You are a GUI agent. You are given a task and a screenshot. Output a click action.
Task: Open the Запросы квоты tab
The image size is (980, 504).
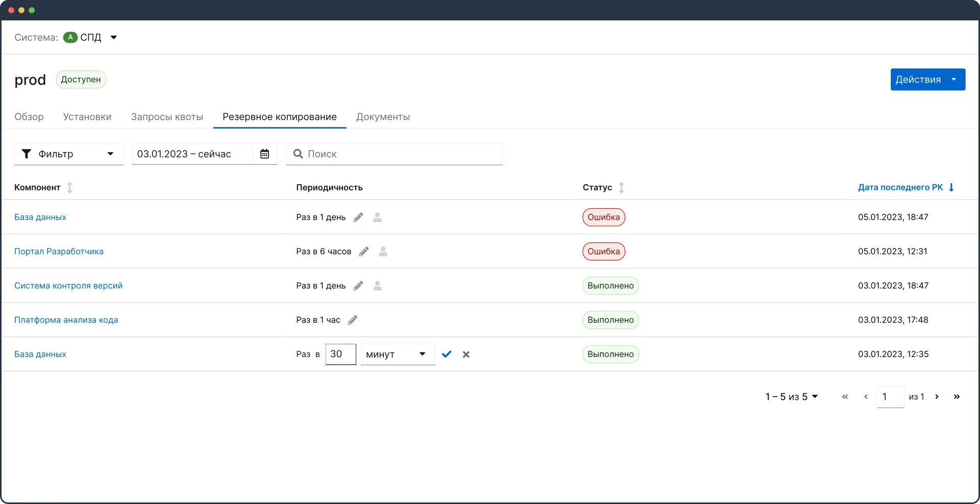coord(167,117)
